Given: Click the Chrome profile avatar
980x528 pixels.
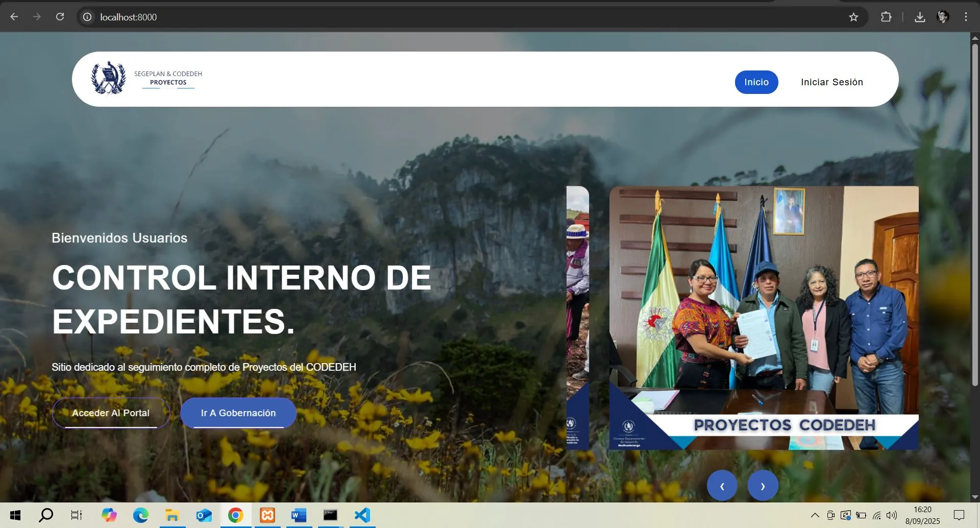Looking at the screenshot, I should 943,17.
